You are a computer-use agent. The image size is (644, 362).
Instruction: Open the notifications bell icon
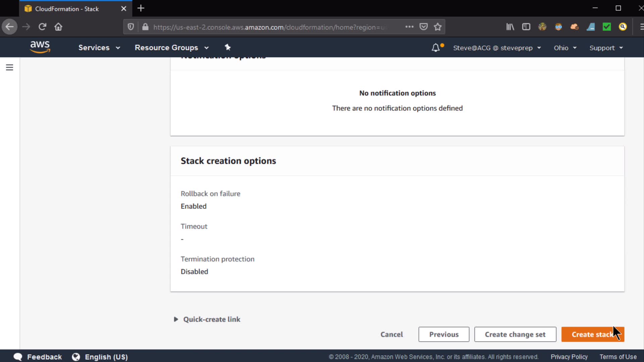(435, 48)
